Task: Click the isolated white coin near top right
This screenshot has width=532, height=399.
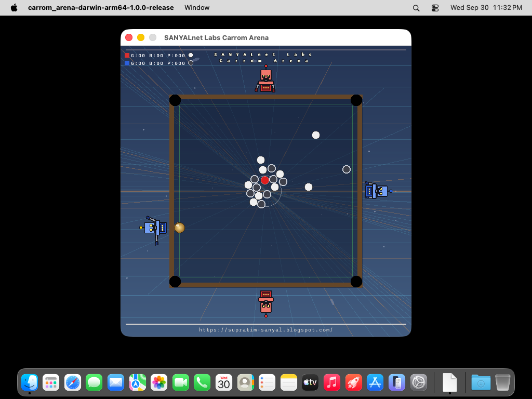Action: [x=316, y=135]
